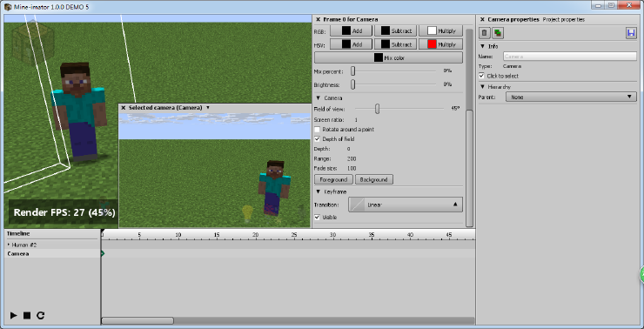Screen dimensions: 644x329
Task: Switch to the Project properties tab
Action: tap(564, 19)
